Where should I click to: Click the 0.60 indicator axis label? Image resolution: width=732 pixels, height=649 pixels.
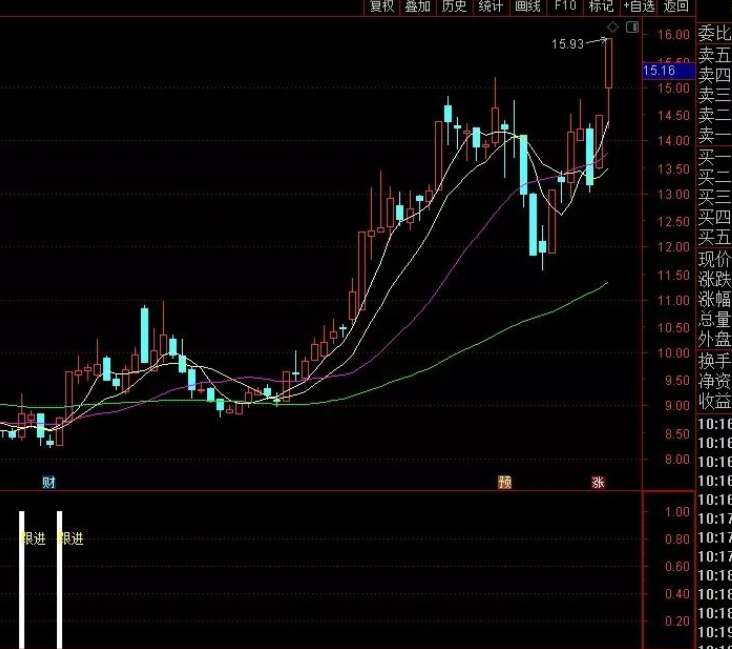[x=677, y=567]
